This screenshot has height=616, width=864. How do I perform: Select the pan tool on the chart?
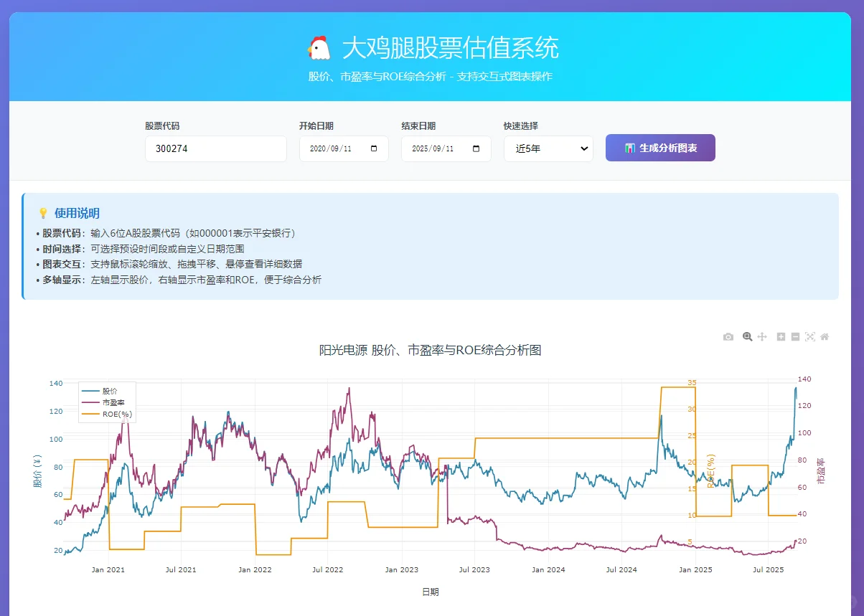pyautogui.click(x=762, y=336)
